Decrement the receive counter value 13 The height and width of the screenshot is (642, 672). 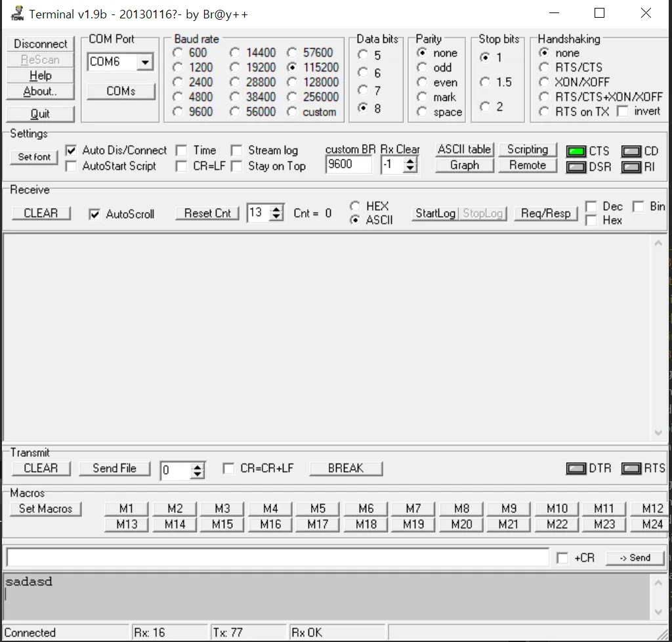tap(276, 217)
